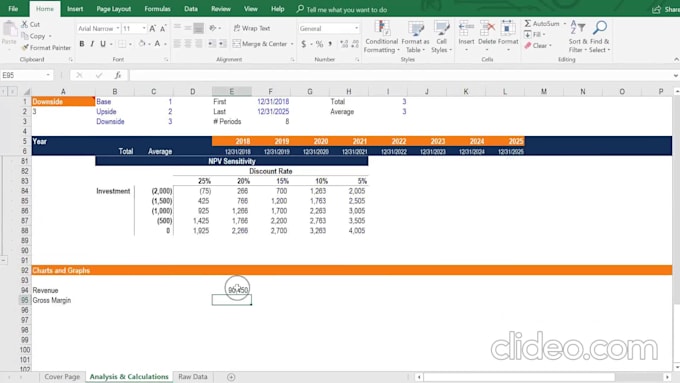This screenshot has width=680, height=383.
Task: Switch to the Review tab
Action: click(221, 9)
